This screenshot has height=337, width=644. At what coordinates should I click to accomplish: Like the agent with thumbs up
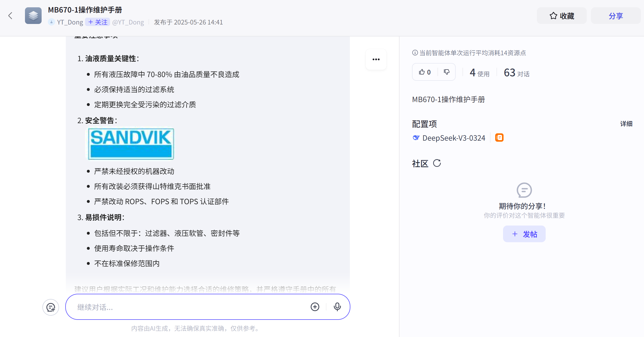click(x=425, y=72)
